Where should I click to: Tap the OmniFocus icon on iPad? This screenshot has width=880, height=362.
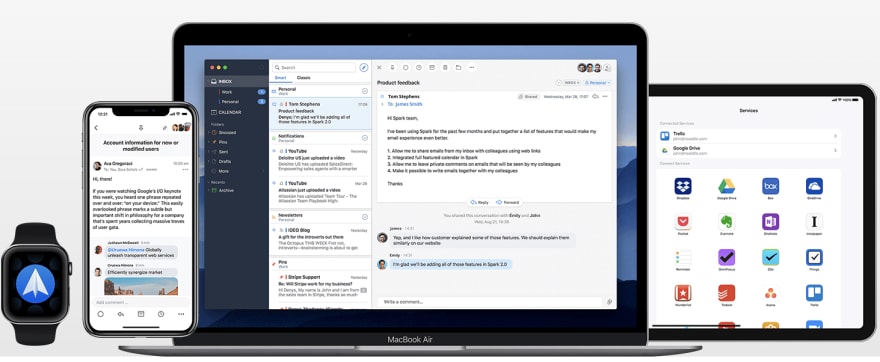click(x=727, y=258)
